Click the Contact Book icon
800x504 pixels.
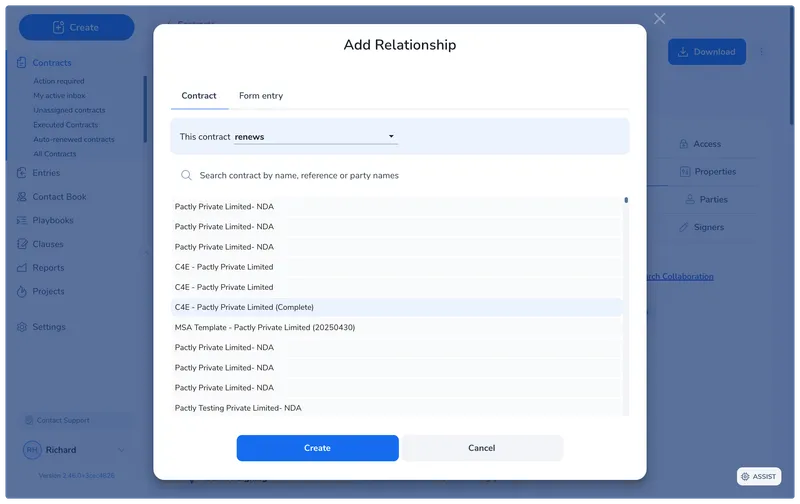(x=21, y=196)
